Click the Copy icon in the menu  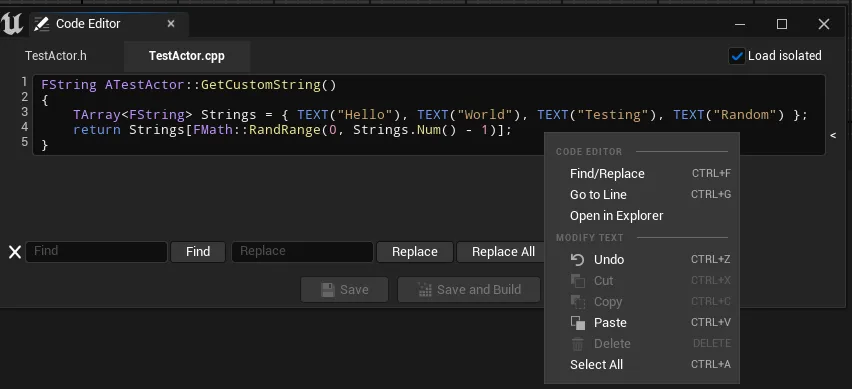click(577, 302)
